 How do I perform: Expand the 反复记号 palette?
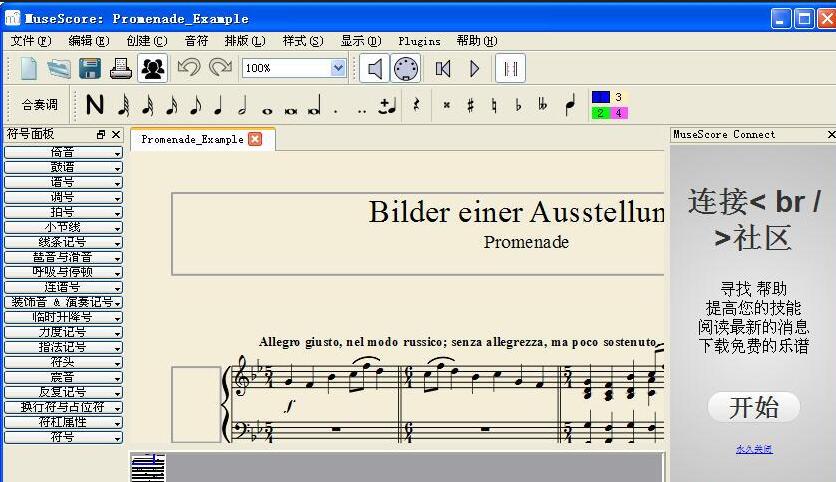coord(63,392)
